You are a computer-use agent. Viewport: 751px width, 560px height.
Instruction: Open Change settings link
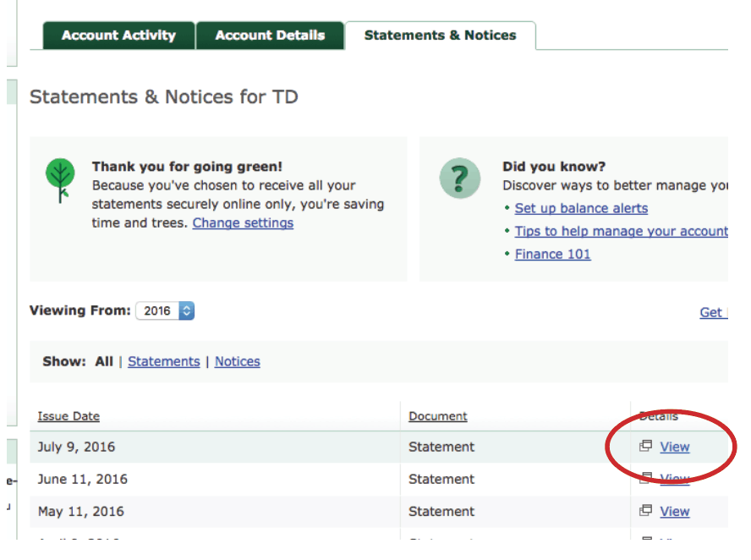pyautogui.click(x=243, y=223)
